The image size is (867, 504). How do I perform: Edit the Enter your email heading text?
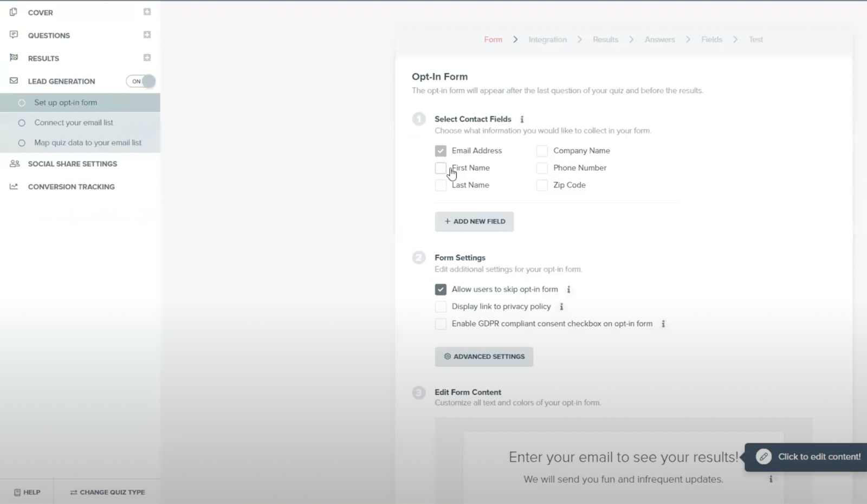[x=623, y=457]
